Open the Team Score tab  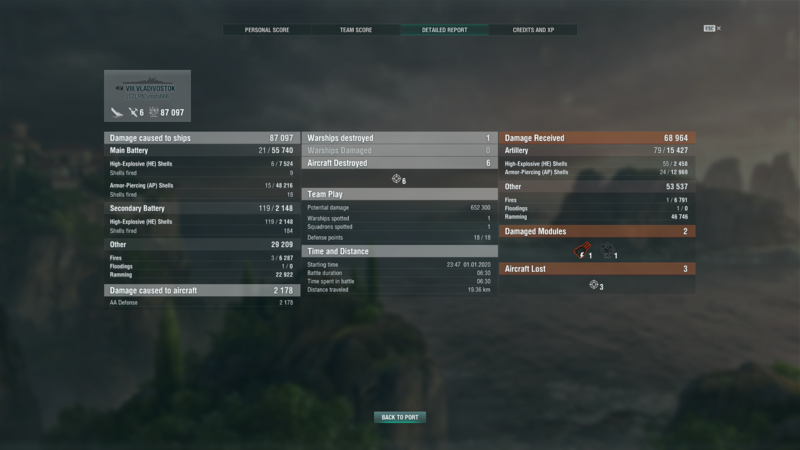tap(356, 30)
